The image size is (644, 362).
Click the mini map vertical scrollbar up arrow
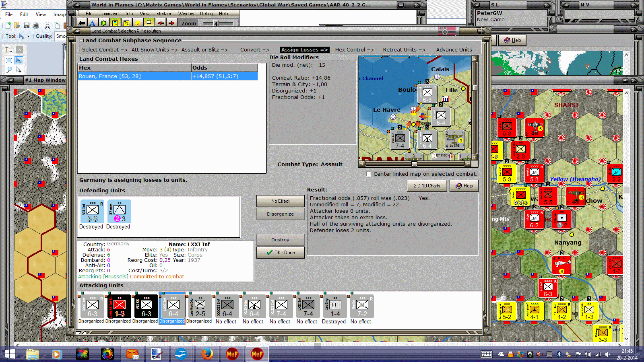pos(475,59)
